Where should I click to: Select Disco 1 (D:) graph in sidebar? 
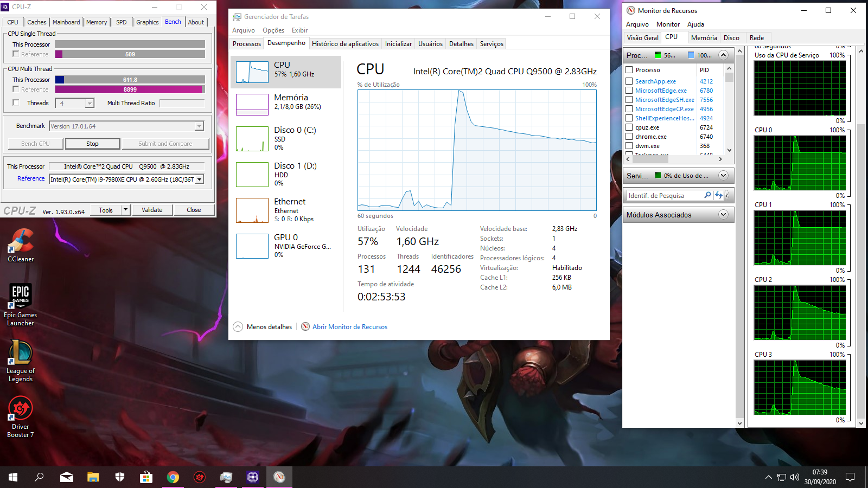pos(252,175)
